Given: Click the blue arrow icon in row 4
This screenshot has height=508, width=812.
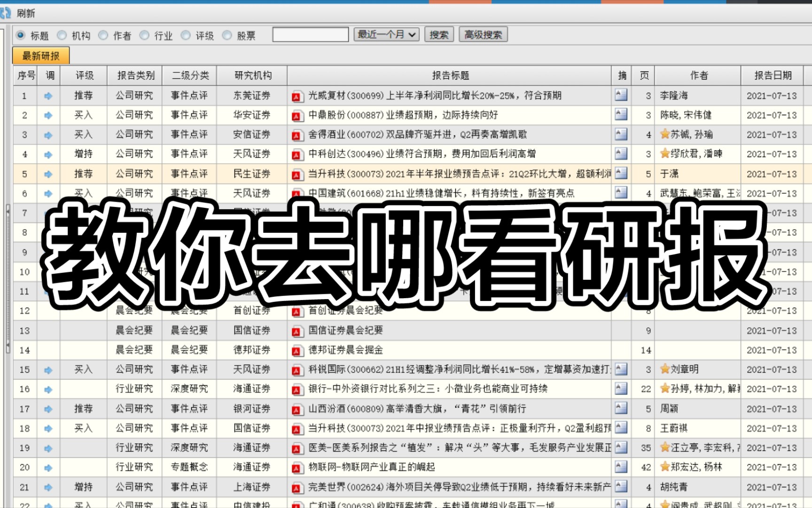Looking at the screenshot, I should tap(48, 155).
